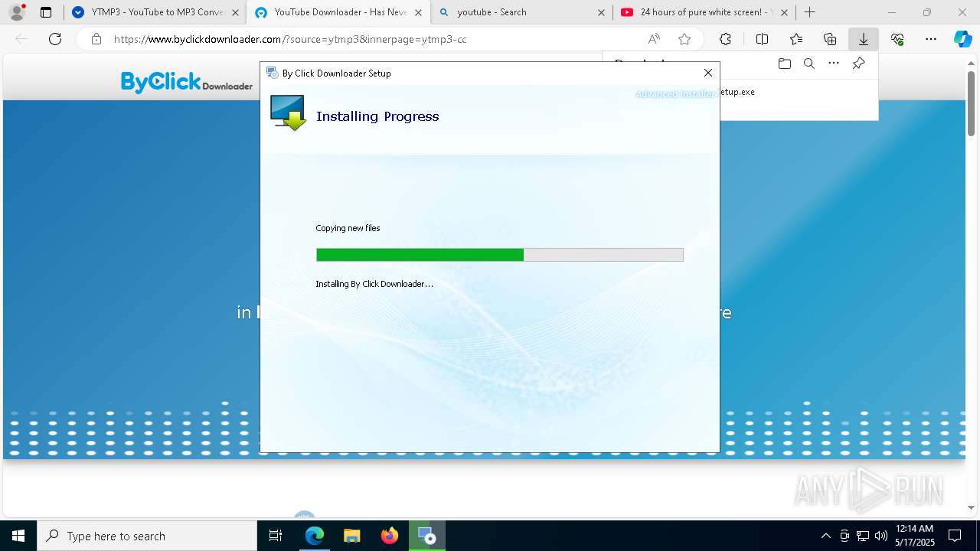Open Task View on taskbar
The height and width of the screenshot is (551, 980).
tap(276, 536)
